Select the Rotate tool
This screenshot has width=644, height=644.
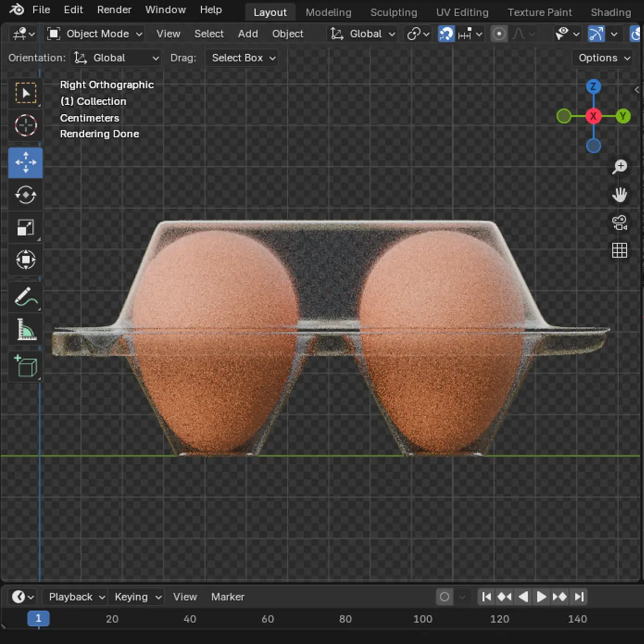pyautogui.click(x=25, y=195)
